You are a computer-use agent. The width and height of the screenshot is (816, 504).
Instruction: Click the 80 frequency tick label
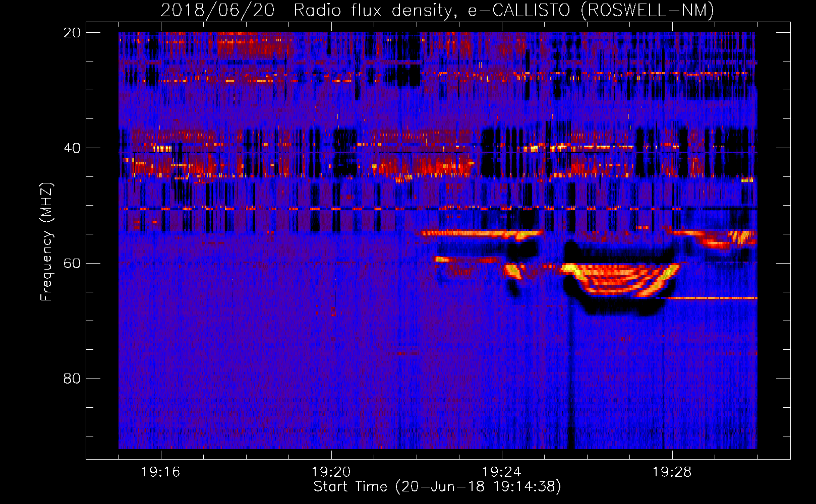pos(72,379)
